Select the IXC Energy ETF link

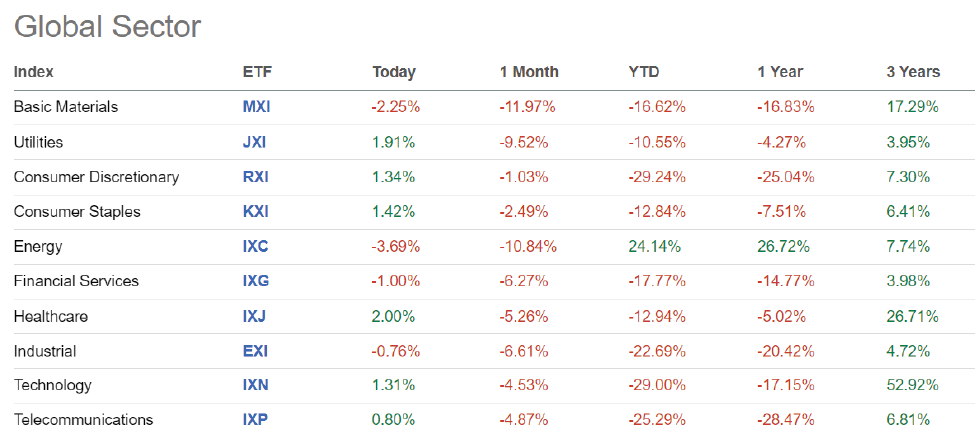255,246
